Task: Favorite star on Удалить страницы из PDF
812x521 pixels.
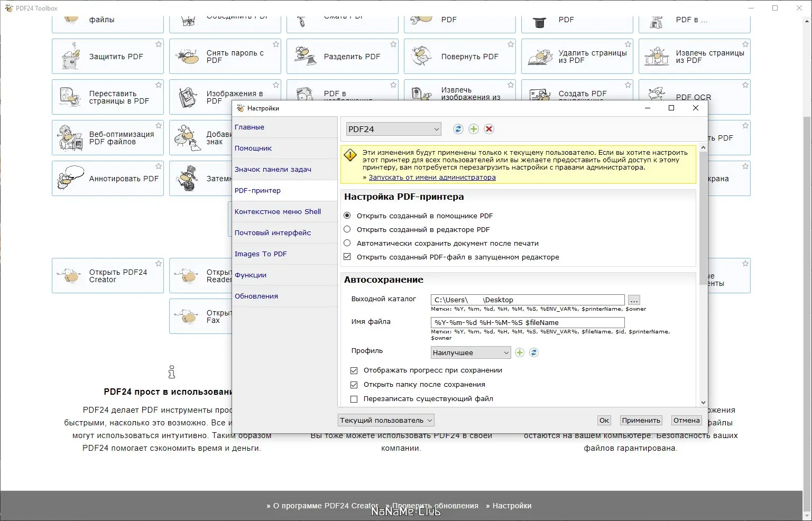Action: tap(628, 44)
